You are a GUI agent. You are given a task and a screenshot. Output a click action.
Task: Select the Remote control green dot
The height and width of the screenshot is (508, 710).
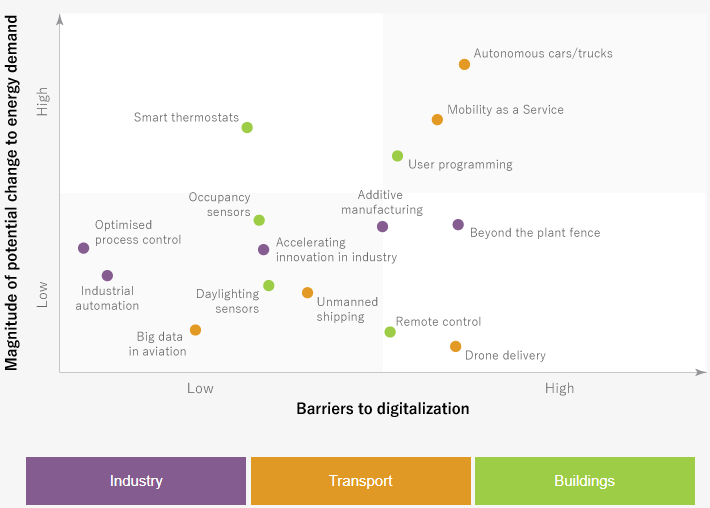(x=390, y=332)
